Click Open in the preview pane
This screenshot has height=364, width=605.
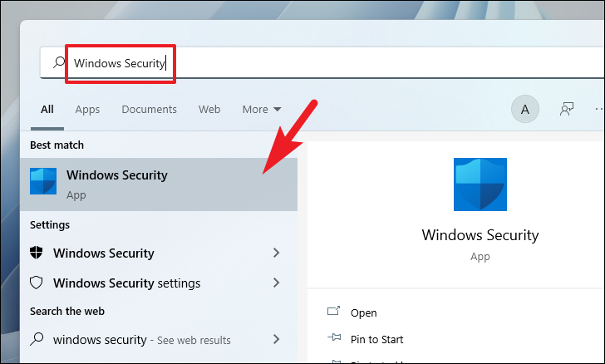click(x=363, y=313)
